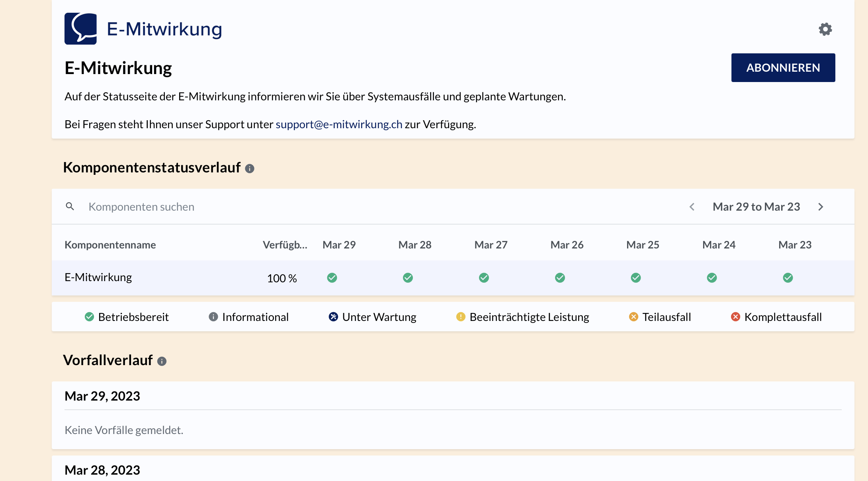Click the bold E-Mitwirkung page title
Viewport: 868px width, 481px height.
click(x=118, y=68)
